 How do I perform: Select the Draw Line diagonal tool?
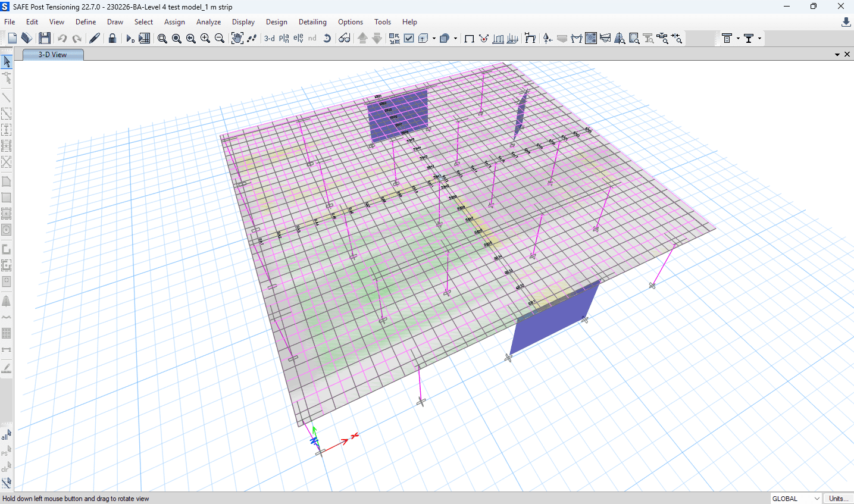7,97
